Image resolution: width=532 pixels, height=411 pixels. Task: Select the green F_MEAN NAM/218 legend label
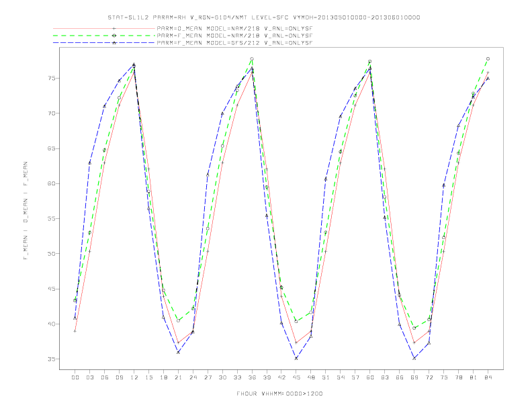[x=234, y=36]
